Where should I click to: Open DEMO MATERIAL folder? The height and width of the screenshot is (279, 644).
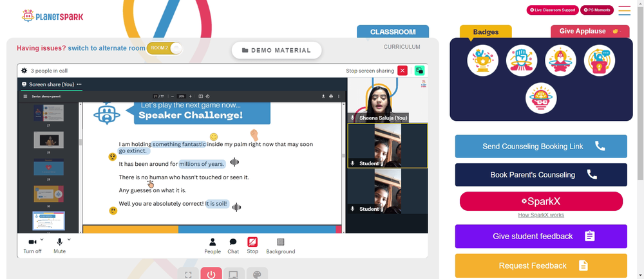[276, 50]
